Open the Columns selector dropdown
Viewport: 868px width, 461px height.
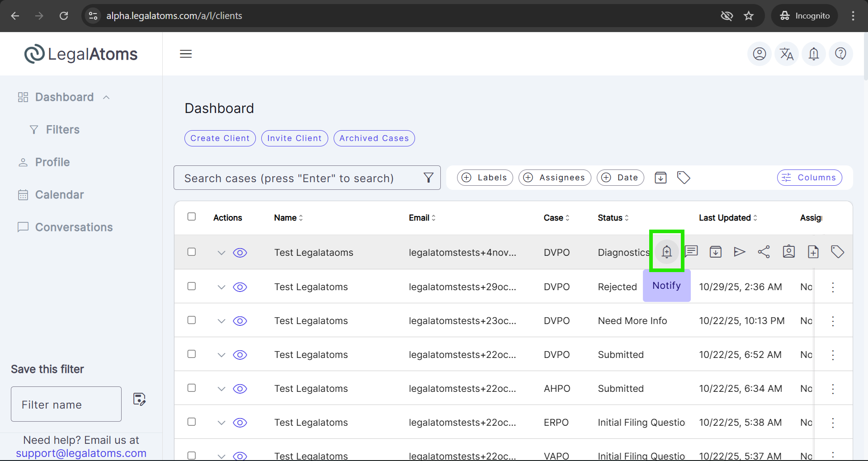coord(809,178)
